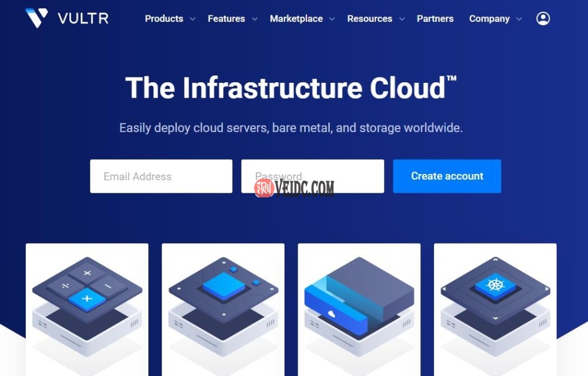The width and height of the screenshot is (588, 376).
Task: Click the VULTR wordmark link
Action: 83,18
